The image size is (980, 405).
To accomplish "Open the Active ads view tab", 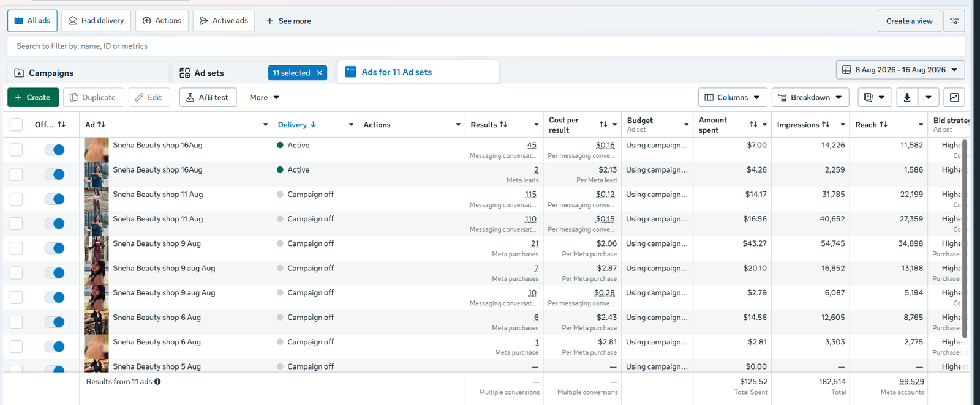I will coord(224,21).
